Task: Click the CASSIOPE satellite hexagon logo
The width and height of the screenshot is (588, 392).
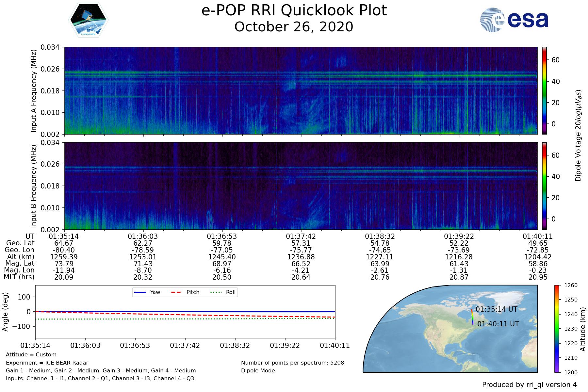Action: pos(88,20)
